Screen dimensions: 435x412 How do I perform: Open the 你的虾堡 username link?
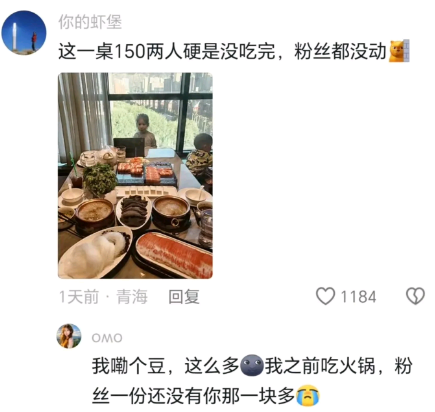click(90, 22)
